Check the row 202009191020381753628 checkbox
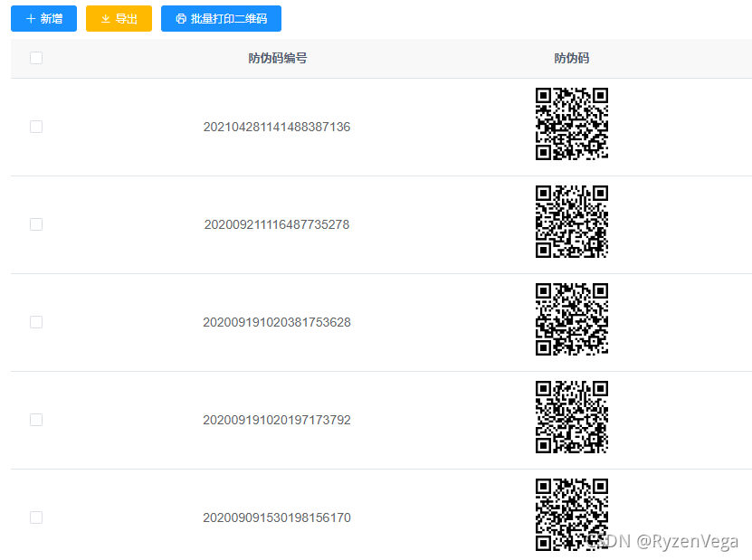The height and width of the screenshot is (560, 752). (x=36, y=322)
